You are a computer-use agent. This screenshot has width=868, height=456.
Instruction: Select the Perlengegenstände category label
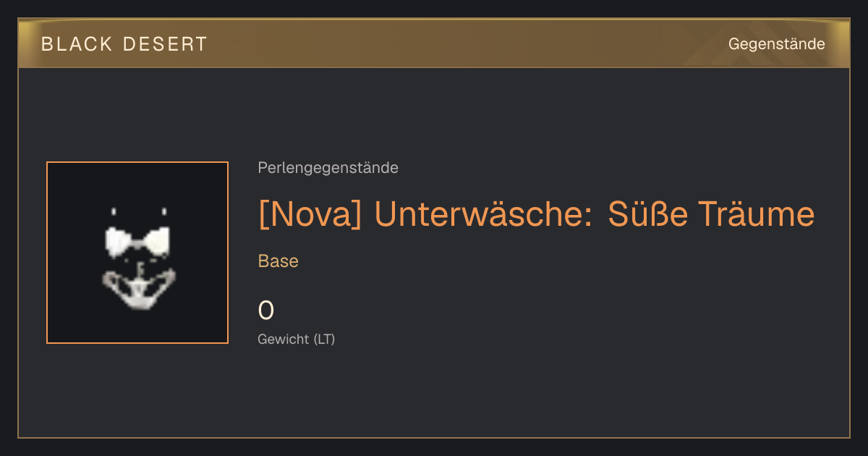point(328,168)
